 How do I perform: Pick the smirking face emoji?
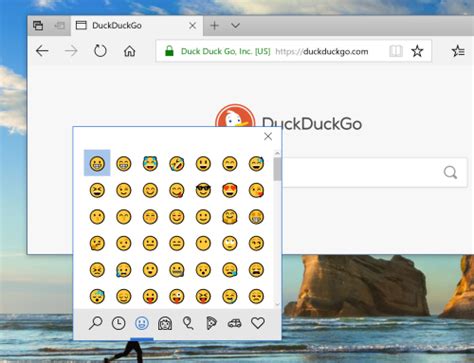pyautogui.click(x=256, y=243)
